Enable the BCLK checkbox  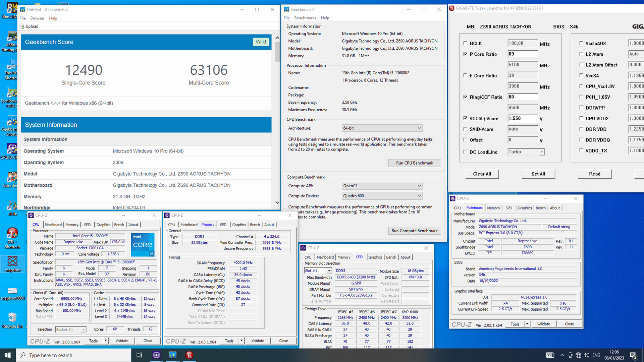coord(465,43)
